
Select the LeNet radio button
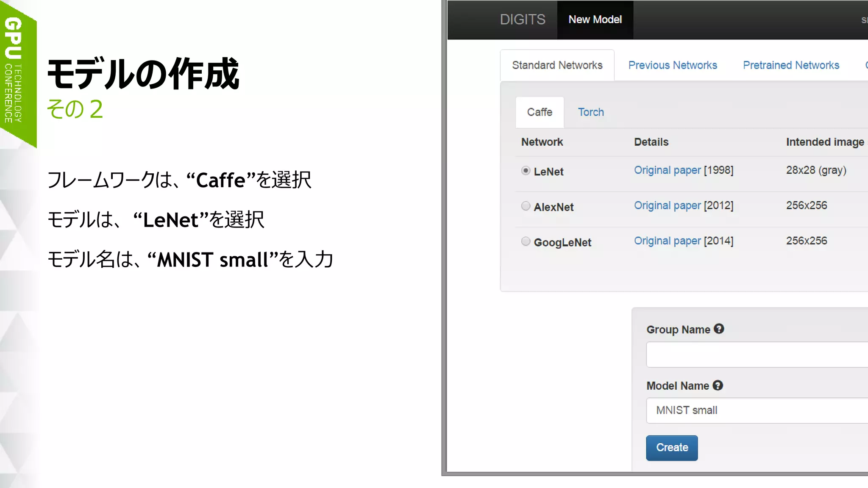(x=526, y=171)
